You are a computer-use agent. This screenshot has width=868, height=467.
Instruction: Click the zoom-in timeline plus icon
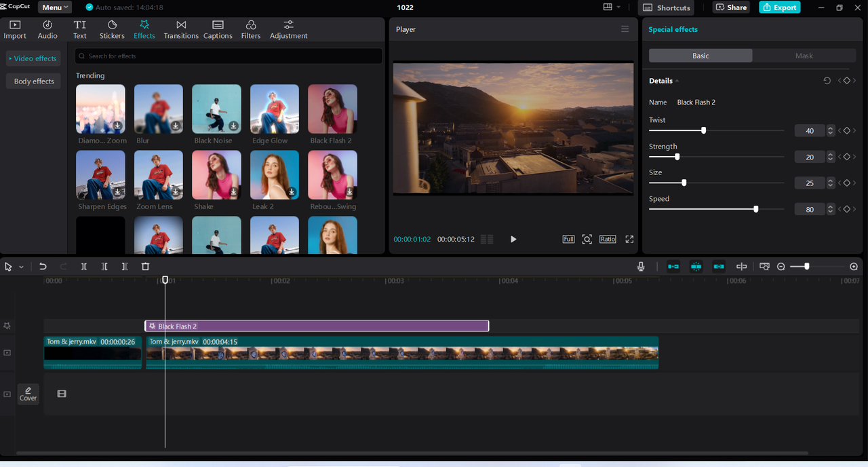point(854,267)
